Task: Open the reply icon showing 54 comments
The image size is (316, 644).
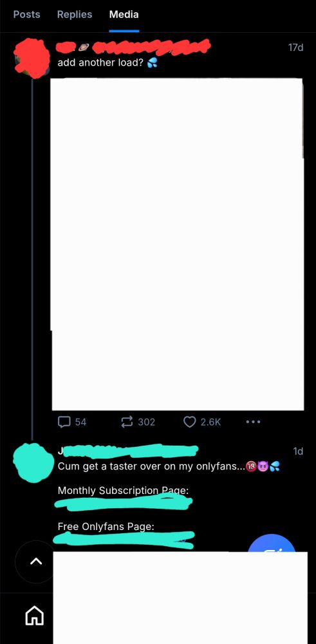Action: coord(72,422)
